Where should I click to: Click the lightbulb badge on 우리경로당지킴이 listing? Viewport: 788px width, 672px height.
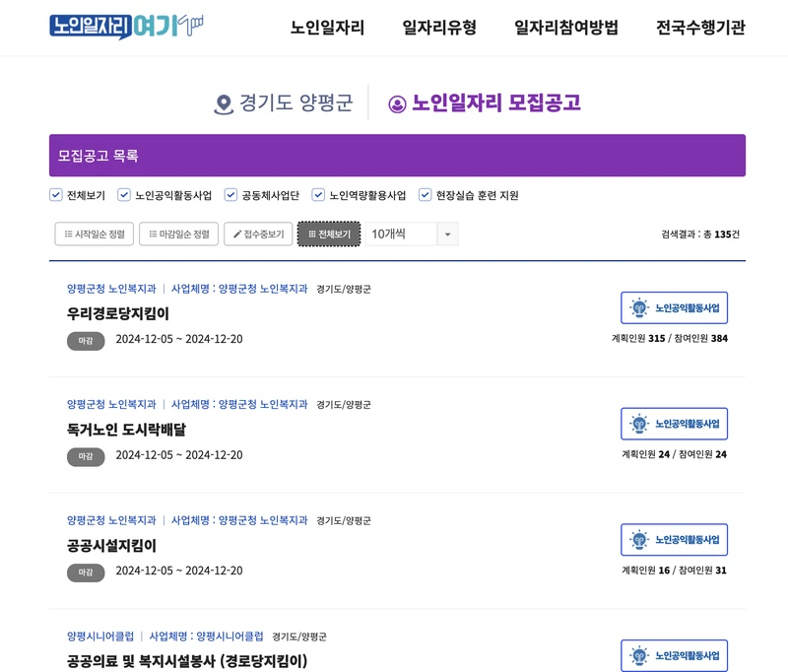coord(636,306)
